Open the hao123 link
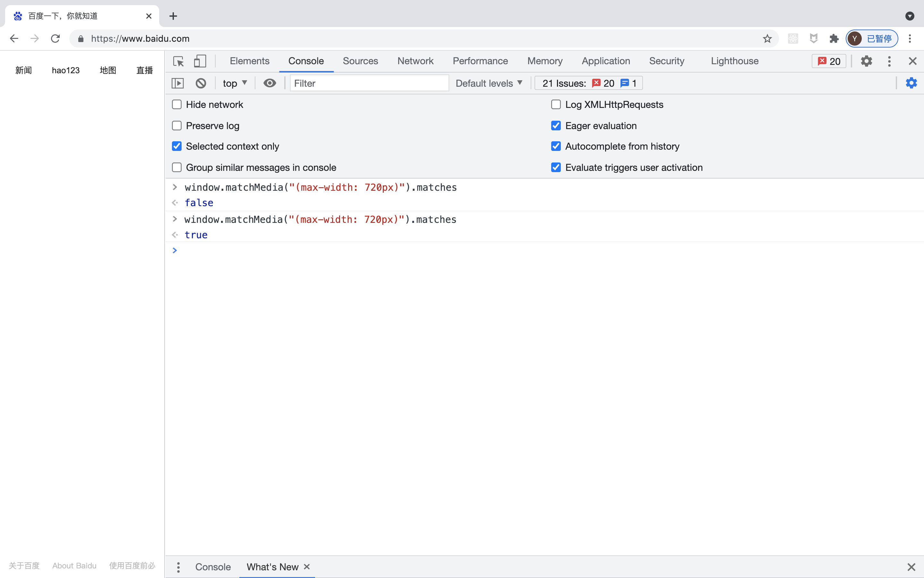Screen dimensions: 924x578 coord(66,70)
